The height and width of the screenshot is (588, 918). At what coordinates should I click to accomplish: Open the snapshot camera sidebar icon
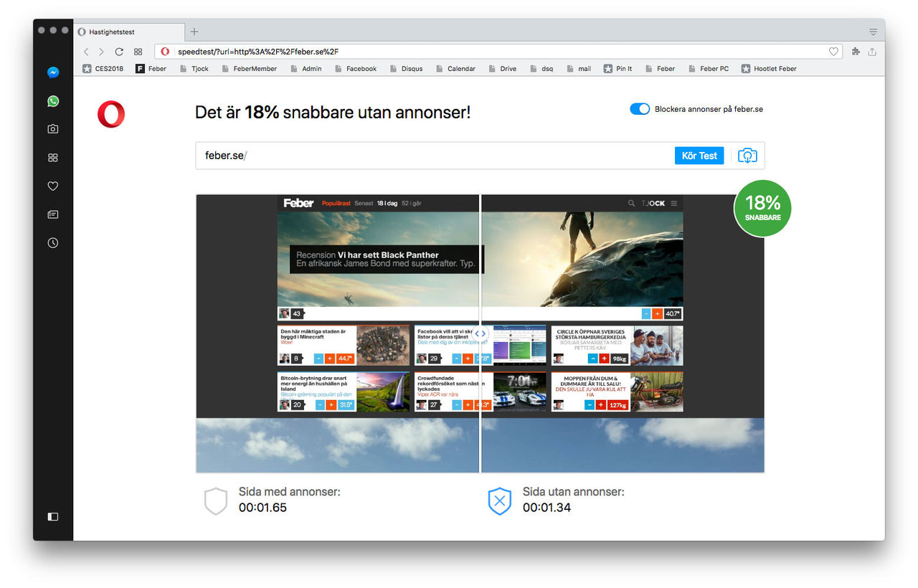tap(53, 129)
